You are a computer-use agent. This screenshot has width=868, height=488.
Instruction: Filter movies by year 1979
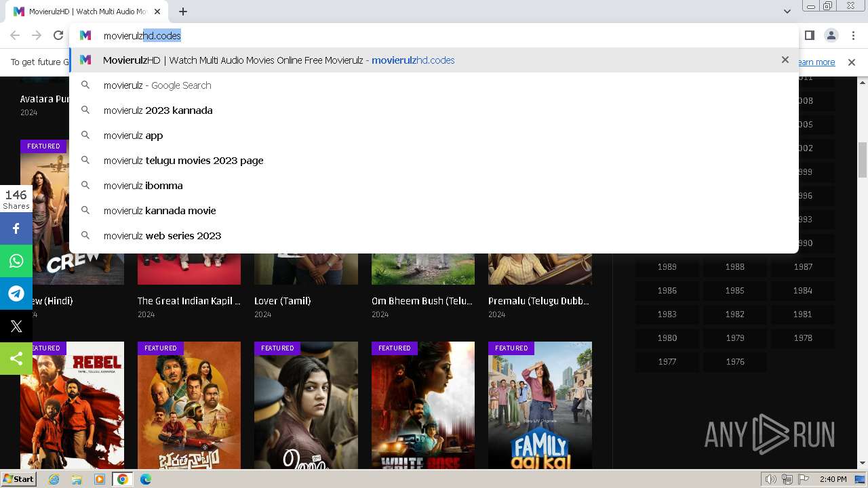point(735,338)
